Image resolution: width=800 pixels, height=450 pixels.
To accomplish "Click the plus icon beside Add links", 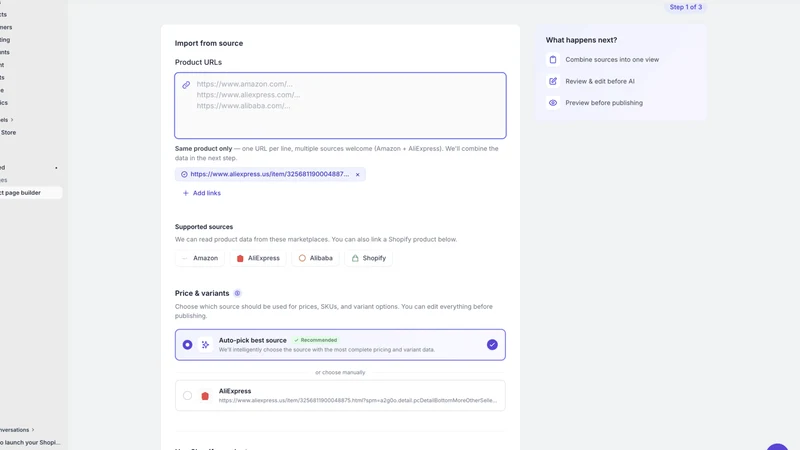I will [186, 193].
